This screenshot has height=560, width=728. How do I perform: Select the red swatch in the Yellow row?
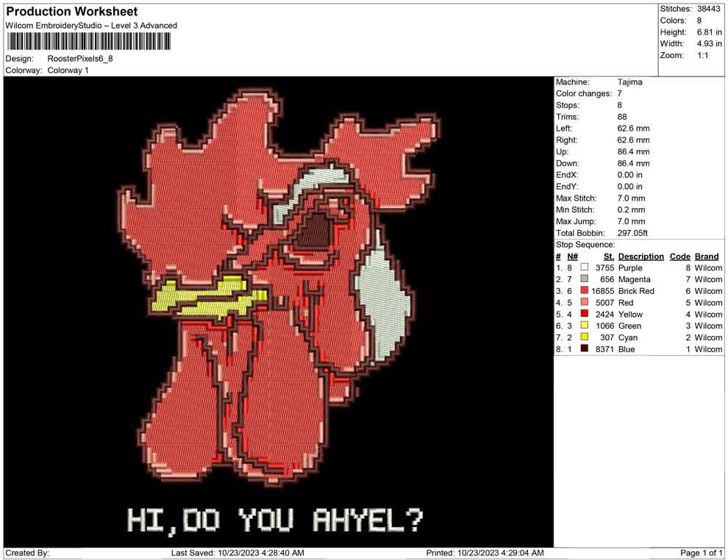point(585,314)
